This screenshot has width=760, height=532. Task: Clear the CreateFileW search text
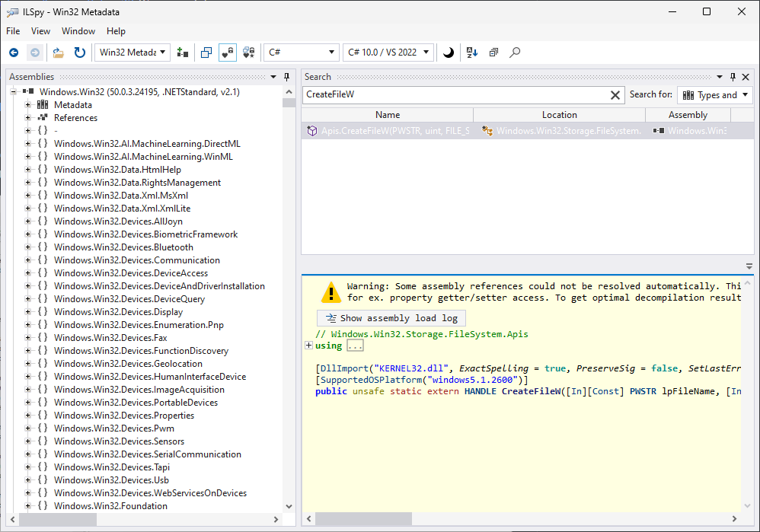point(615,95)
